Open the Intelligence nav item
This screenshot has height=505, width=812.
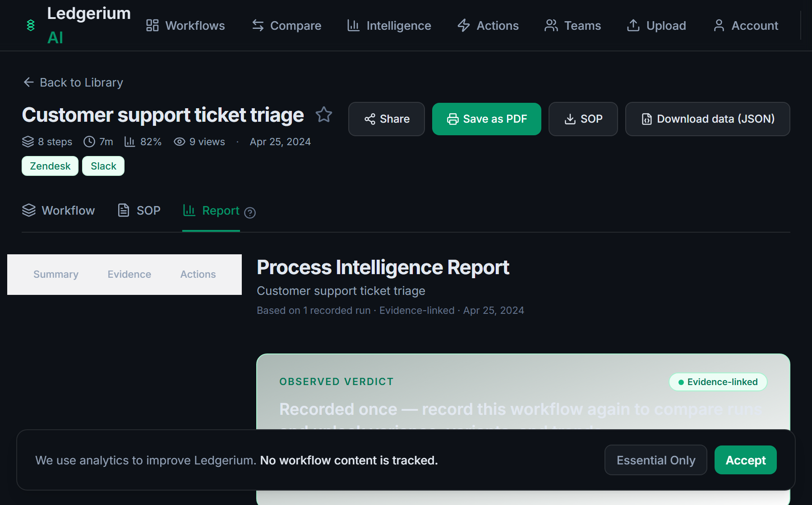point(389,26)
